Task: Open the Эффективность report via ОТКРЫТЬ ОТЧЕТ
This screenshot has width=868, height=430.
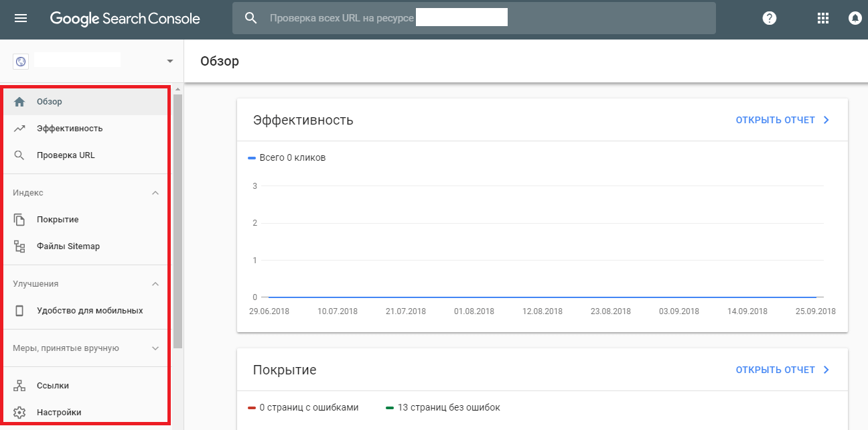Action: pyautogui.click(x=782, y=119)
